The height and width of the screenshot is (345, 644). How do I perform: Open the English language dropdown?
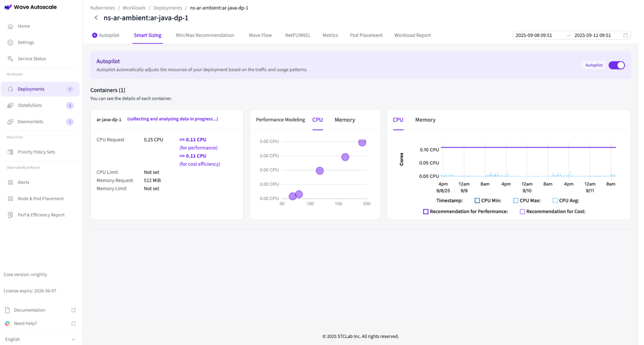[x=40, y=339]
